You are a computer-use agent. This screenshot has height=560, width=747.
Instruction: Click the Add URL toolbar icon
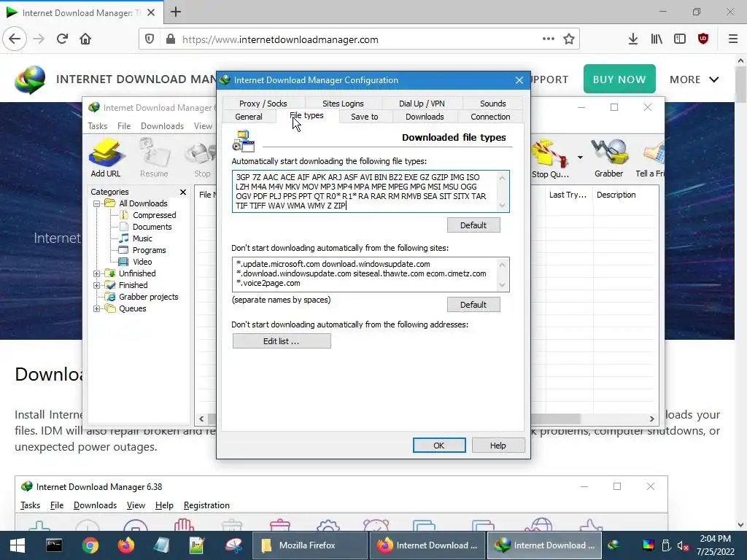point(106,158)
